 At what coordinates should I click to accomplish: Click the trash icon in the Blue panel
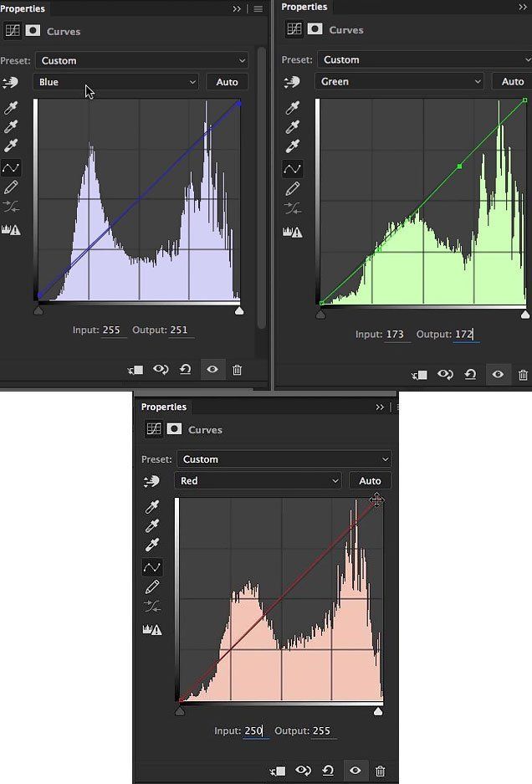click(238, 370)
